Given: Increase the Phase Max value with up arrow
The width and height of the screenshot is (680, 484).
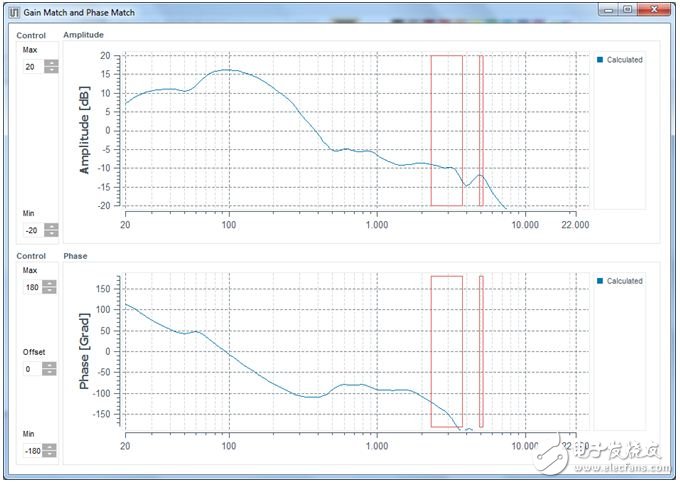Looking at the screenshot, I should (x=51, y=283).
